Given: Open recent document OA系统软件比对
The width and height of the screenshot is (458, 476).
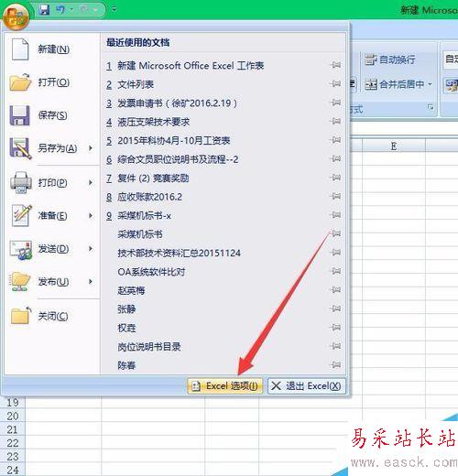Looking at the screenshot, I should coord(151,272).
